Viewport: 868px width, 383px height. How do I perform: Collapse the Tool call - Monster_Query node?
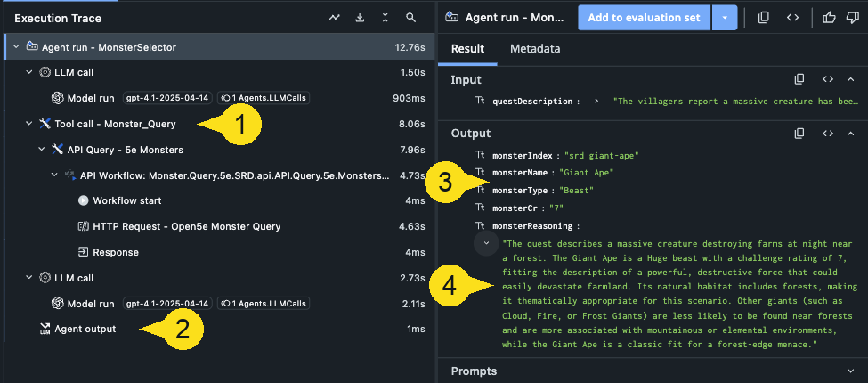tap(29, 124)
